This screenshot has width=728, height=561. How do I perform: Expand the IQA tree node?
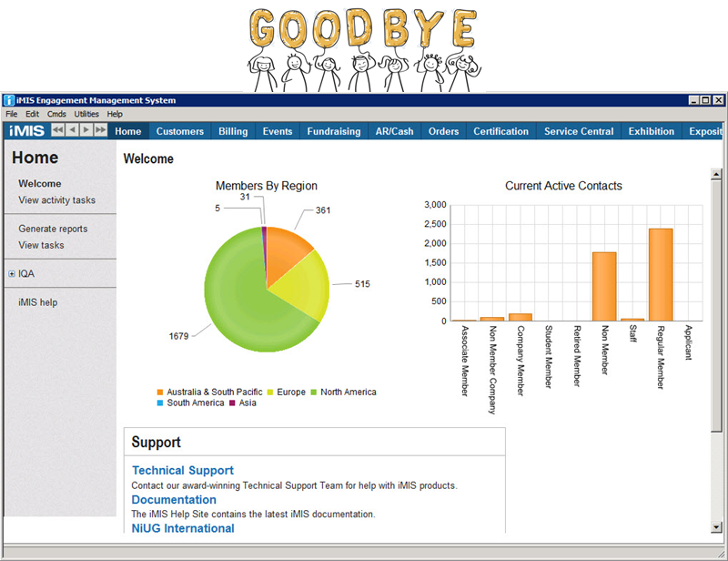11,273
